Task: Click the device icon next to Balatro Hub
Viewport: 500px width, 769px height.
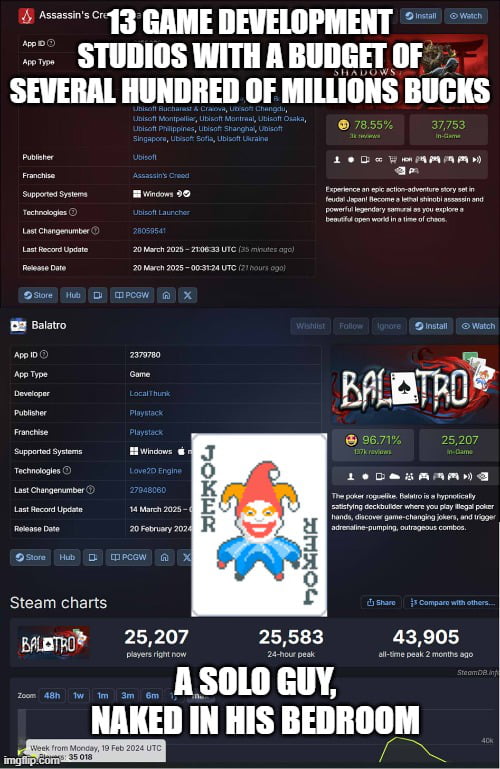Action: pos(93,557)
